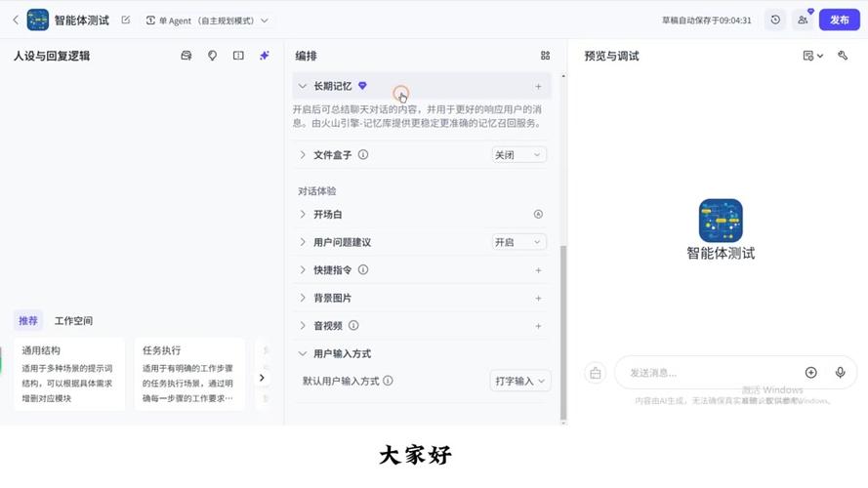
Task: Expand the 开场白 section
Action: [303, 214]
